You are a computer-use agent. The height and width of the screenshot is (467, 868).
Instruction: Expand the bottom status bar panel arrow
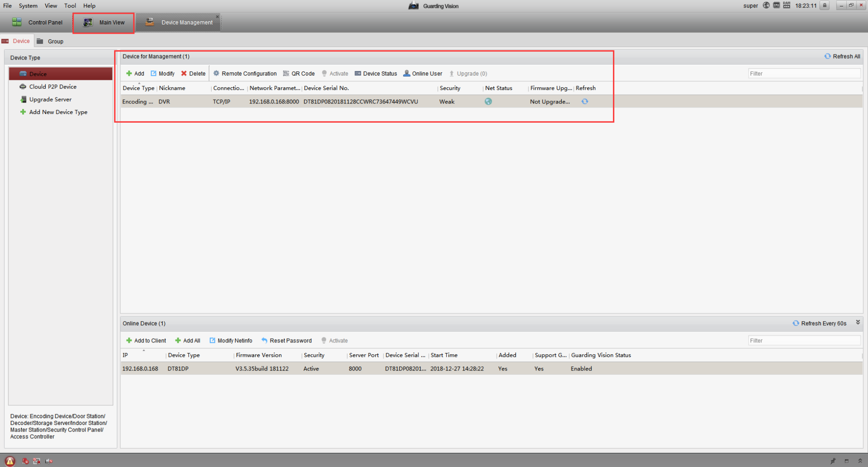click(x=860, y=461)
